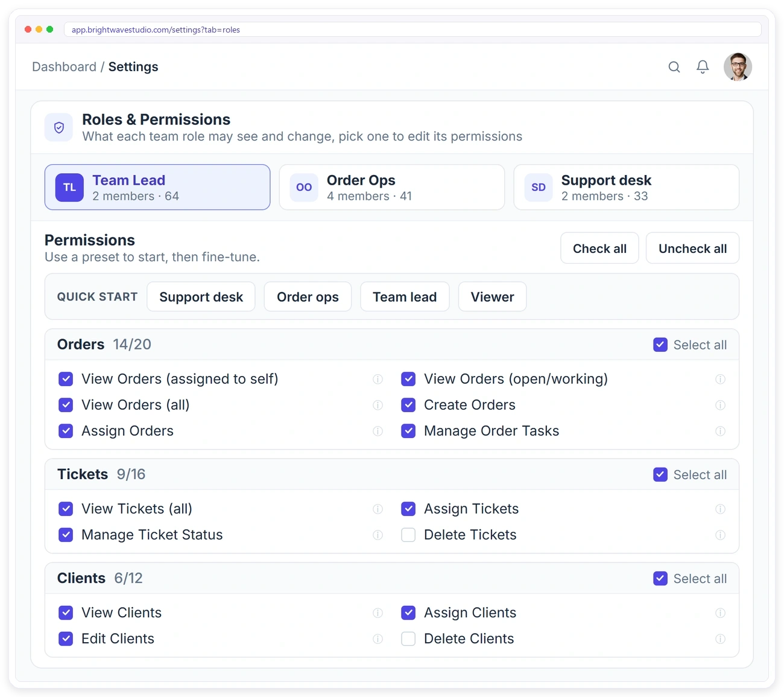Show info for View Clients
Image resolution: width=784 pixels, height=697 pixels.
coord(378,613)
